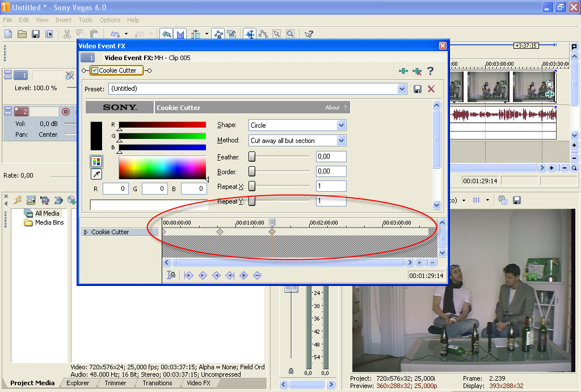Select the Envelope Edit tool
Screen dimensions: 581x392
tap(263, 34)
